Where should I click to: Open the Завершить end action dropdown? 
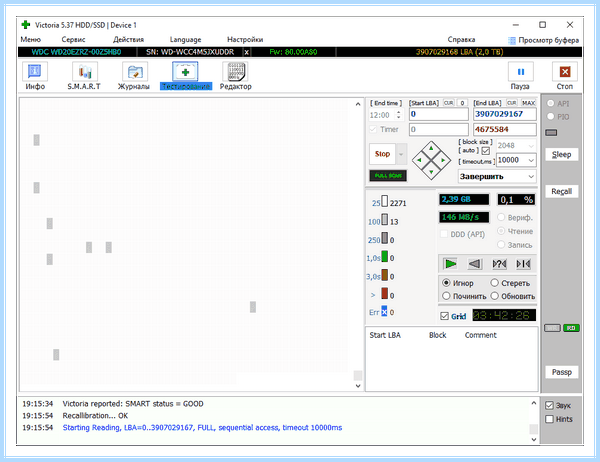pos(531,176)
